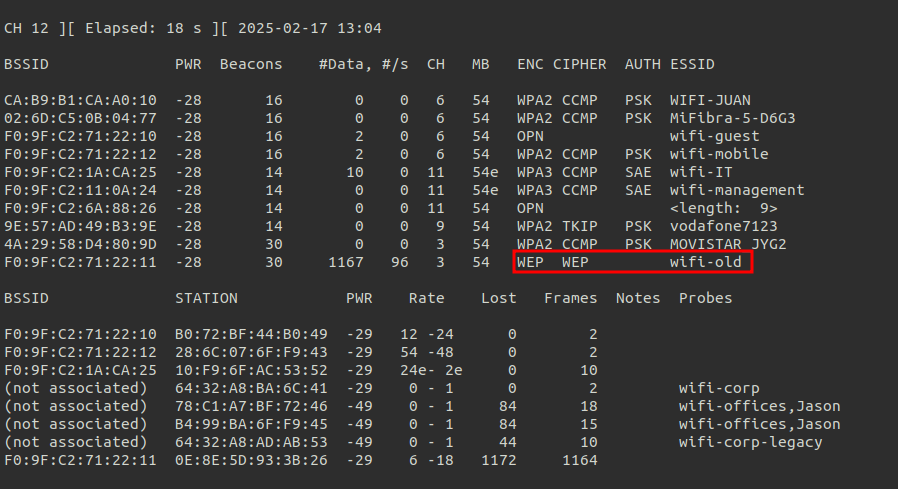Click the timestamp 2025-02-17 13:04
The width and height of the screenshot is (898, 489).
(x=310, y=28)
